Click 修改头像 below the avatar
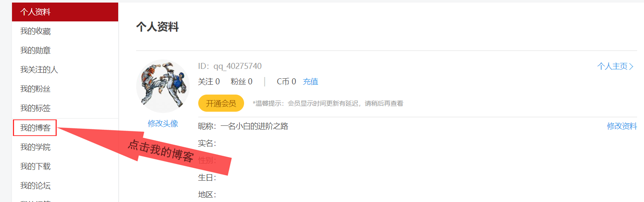The height and width of the screenshot is (202, 644). [163, 123]
